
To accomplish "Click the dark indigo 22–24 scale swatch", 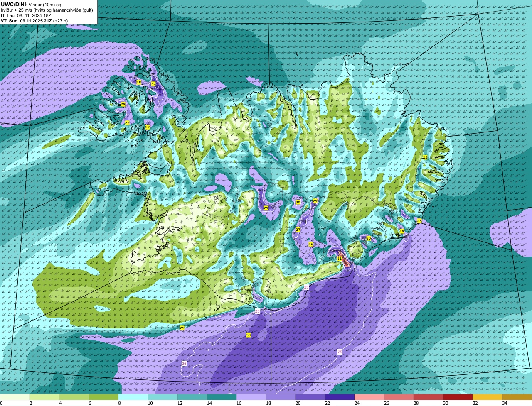I will (340, 397).
